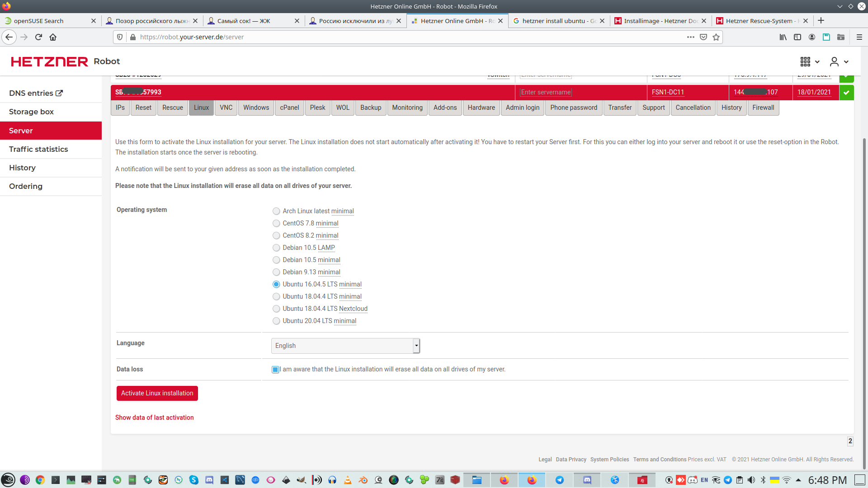Image resolution: width=868 pixels, height=488 pixels.
Task: Expand system tray hidden icons arrow
Action: coord(798,480)
